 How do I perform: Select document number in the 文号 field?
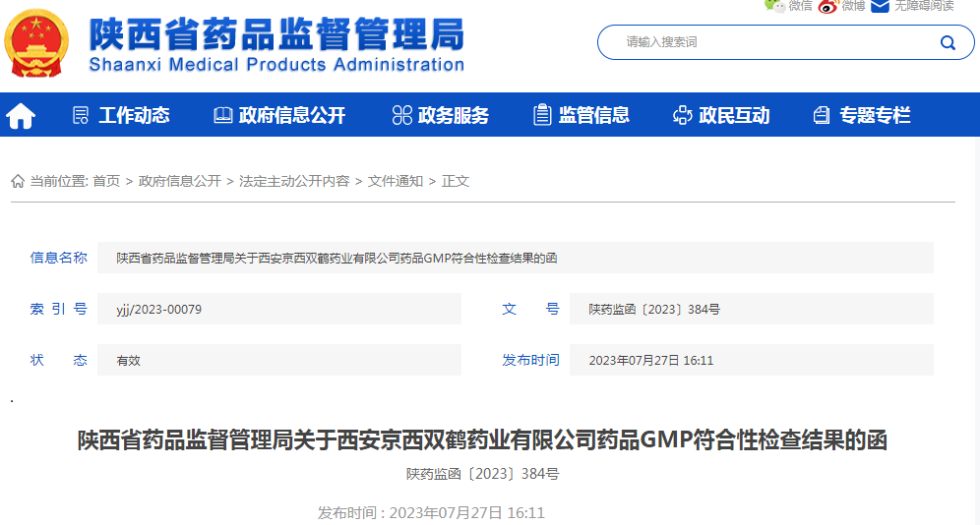pos(654,309)
